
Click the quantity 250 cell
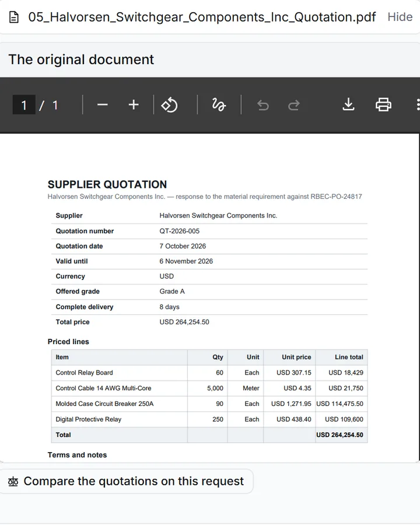[x=218, y=419]
